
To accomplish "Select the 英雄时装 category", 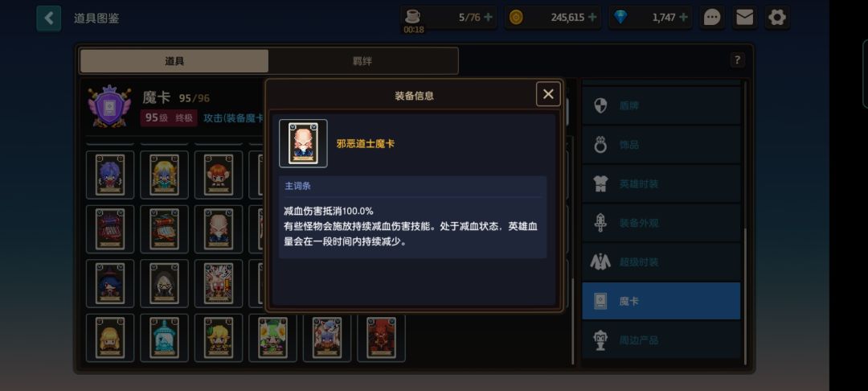I will (x=661, y=184).
